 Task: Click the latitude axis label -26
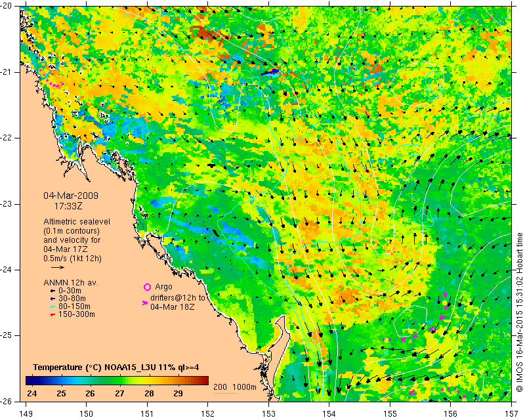click(x=7, y=402)
